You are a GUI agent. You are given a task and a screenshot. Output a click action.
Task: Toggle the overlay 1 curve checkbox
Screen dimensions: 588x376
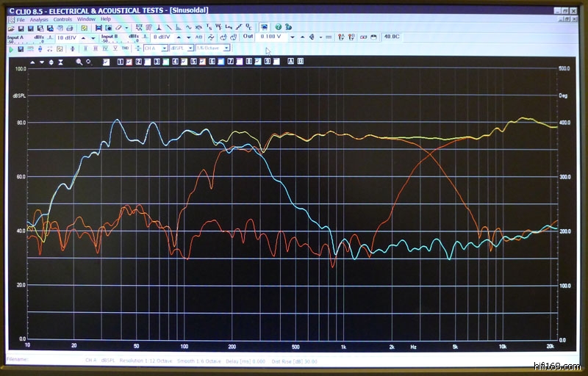tap(129, 62)
